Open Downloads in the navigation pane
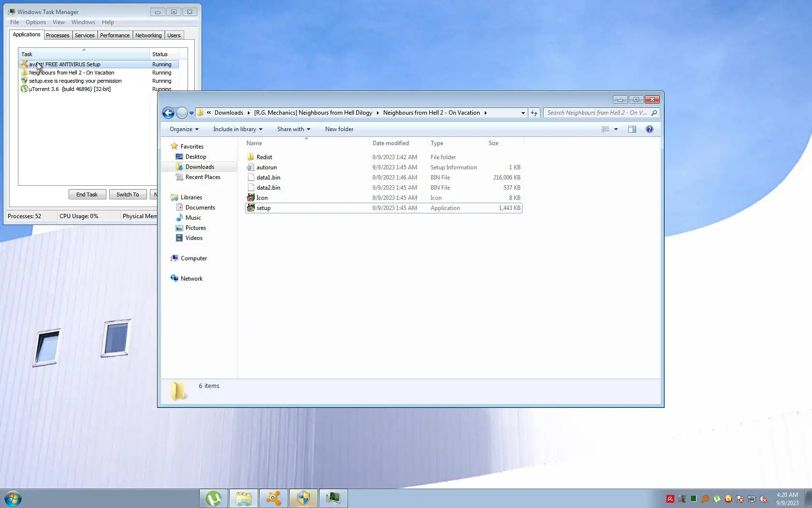812x508 pixels. (200, 167)
